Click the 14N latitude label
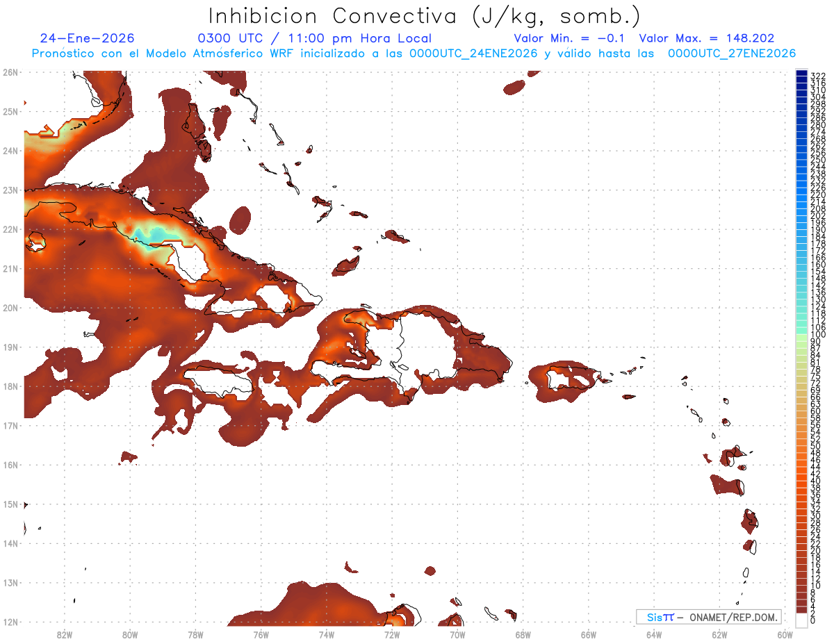The width and height of the screenshot is (834, 644). (10, 543)
